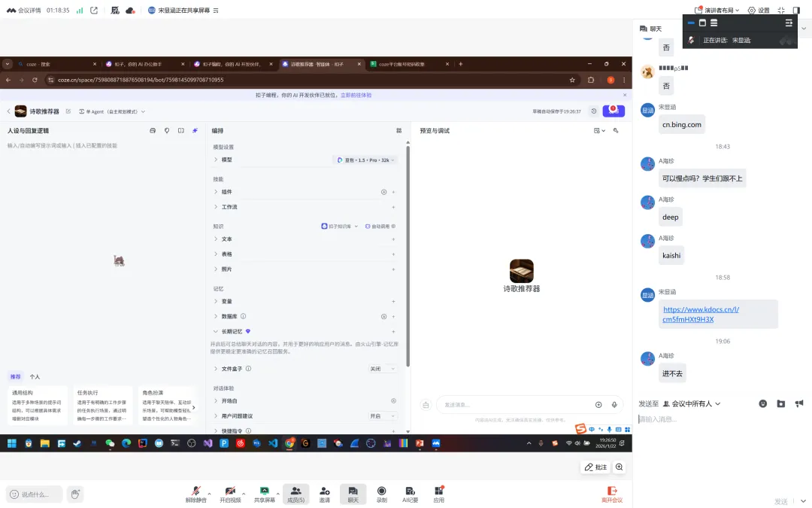The image size is (812, 508).
Task: Open send options arrow beside 发送
Action: pos(803,500)
